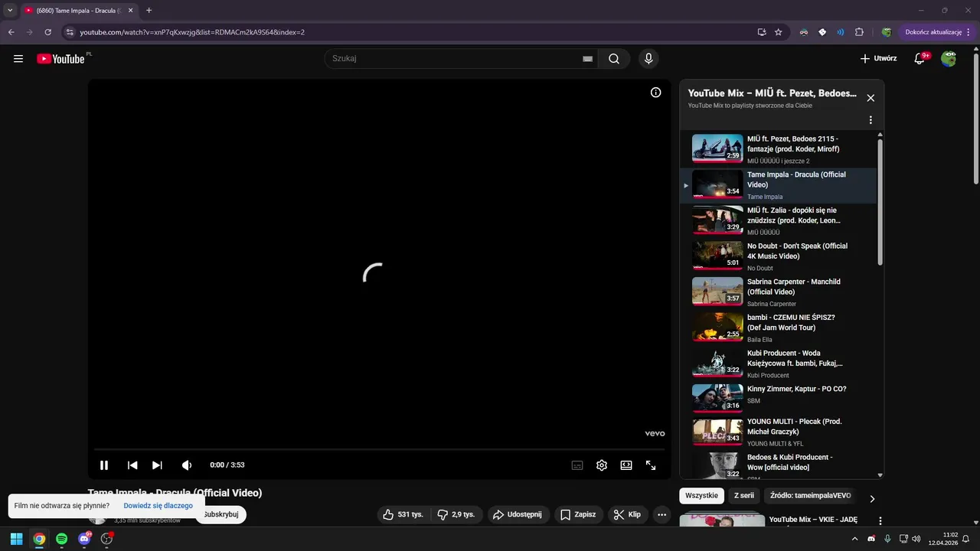The height and width of the screenshot is (551, 980).
Task: Click playlist panel scrollbar
Action: coord(880,203)
